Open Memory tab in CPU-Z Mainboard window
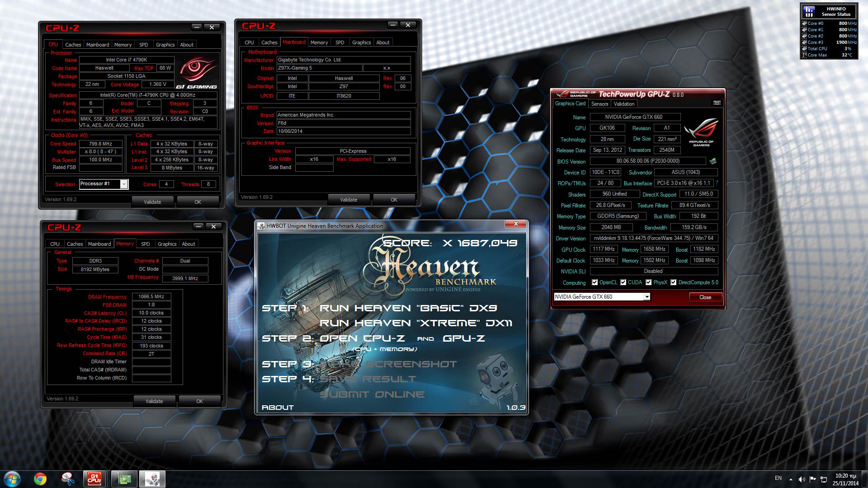The width and height of the screenshot is (868, 488). pos(319,42)
